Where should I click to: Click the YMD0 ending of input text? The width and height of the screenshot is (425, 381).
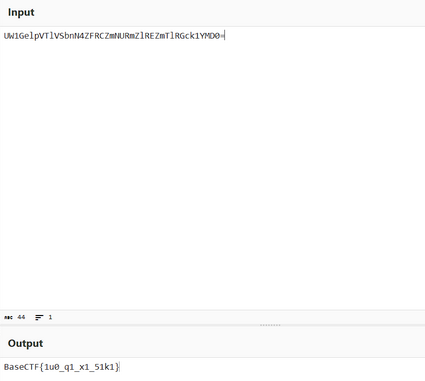click(x=210, y=36)
